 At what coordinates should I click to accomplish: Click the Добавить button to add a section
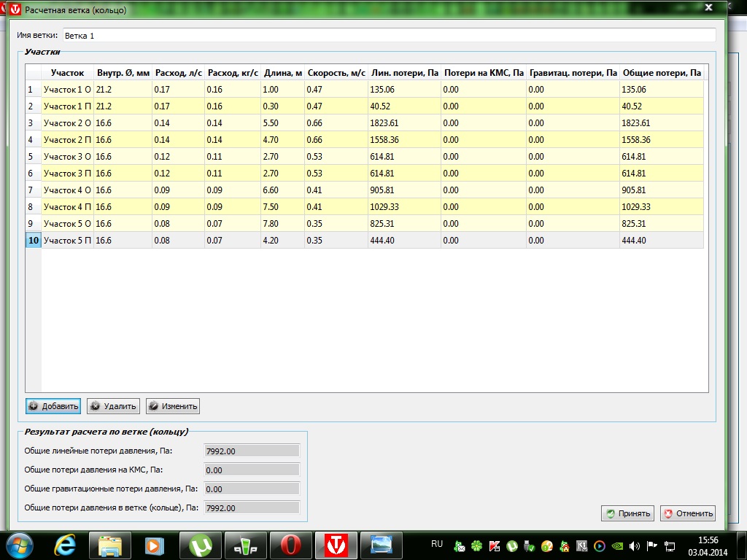pyautogui.click(x=53, y=406)
